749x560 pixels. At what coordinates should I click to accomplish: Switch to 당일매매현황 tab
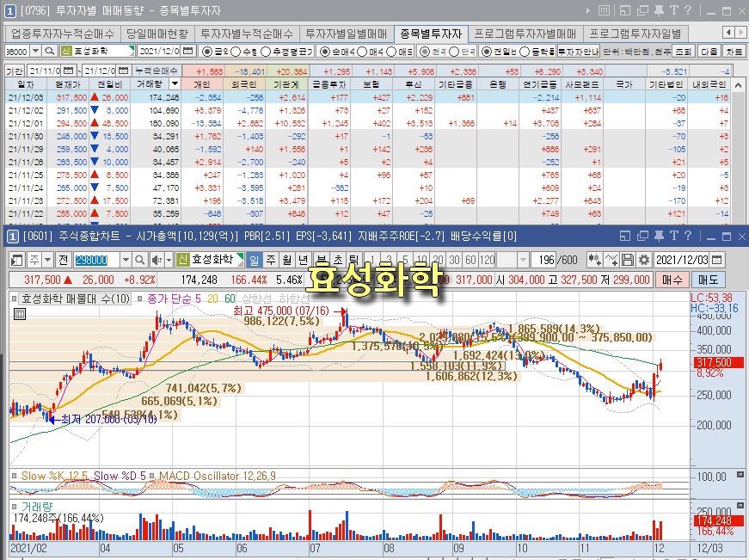157,34
